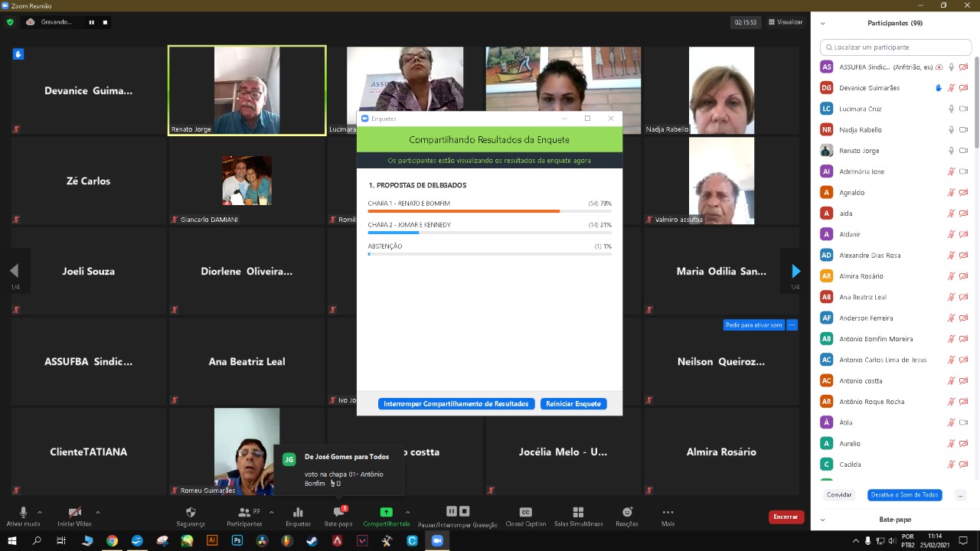The width and height of the screenshot is (980, 551).
Task: Click the CHAPA 1 orange result bar
Action: pyautogui.click(x=464, y=211)
